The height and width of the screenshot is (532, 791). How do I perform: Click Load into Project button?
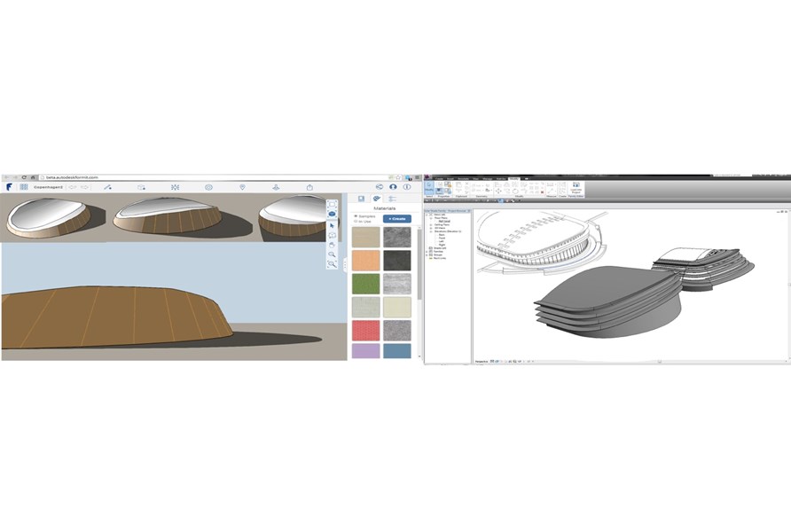coord(576,190)
